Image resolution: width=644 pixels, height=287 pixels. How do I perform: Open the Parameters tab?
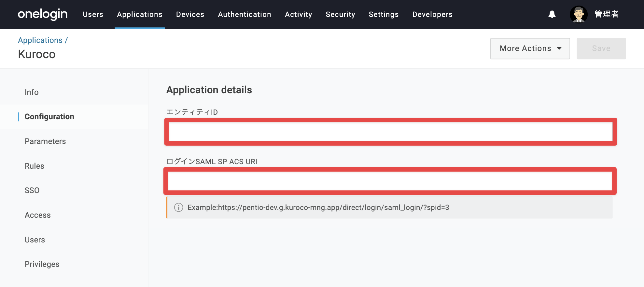[x=45, y=141]
